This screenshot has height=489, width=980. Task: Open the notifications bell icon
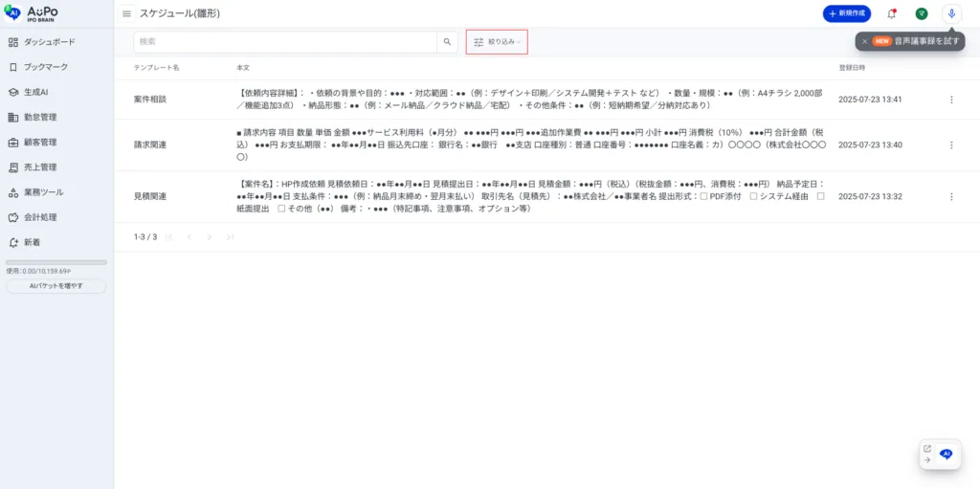pyautogui.click(x=892, y=13)
